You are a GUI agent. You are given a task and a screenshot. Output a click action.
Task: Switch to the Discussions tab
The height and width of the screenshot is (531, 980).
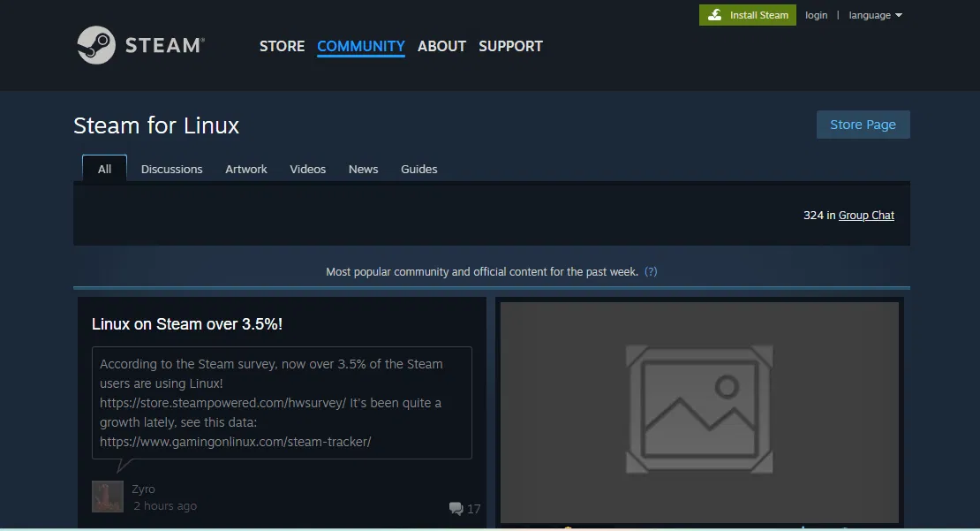[x=171, y=169]
